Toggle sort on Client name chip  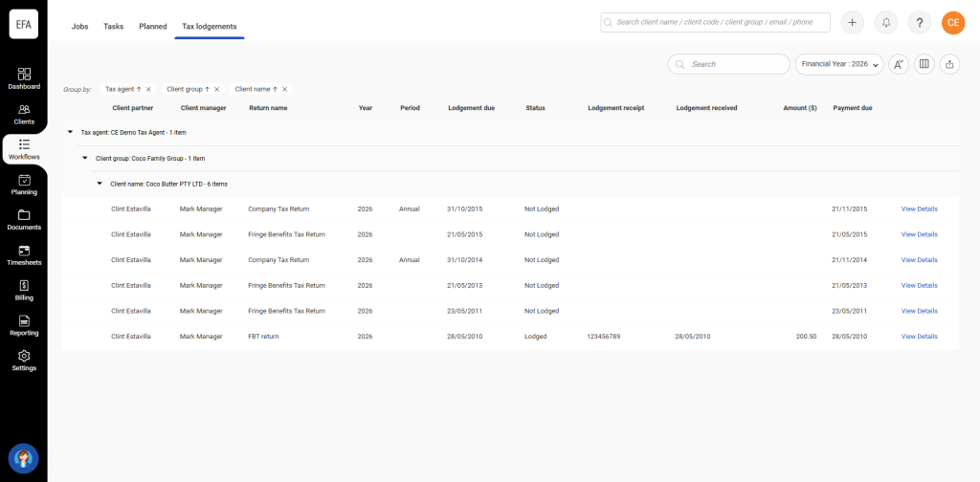pyautogui.click(x=275, y=89)
